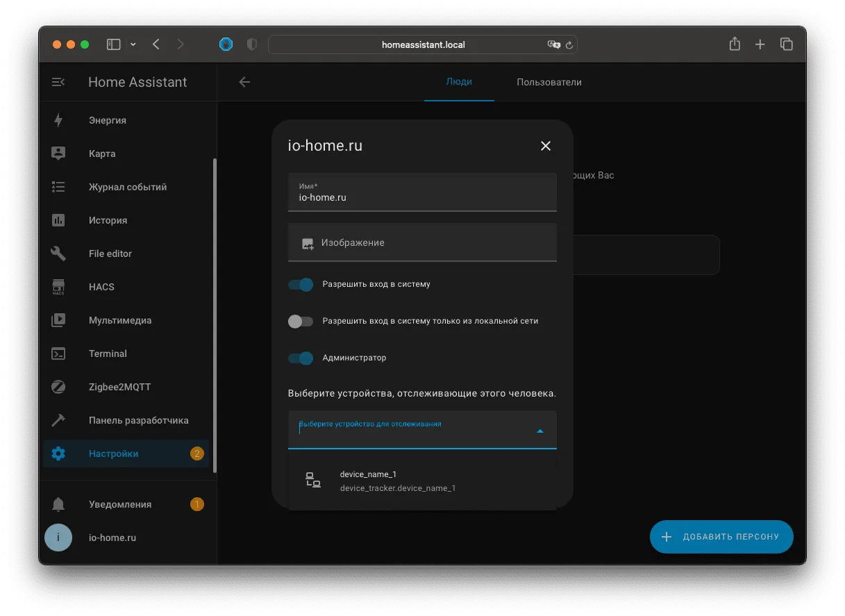Click the add image icon in Изображение field
This screenshot has height=616, width=845.
(308, 244)
